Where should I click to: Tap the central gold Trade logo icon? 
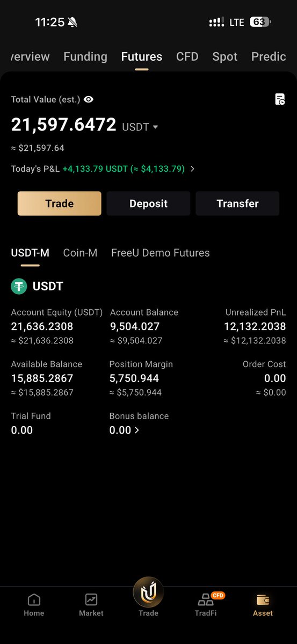[x=148, y=592]
